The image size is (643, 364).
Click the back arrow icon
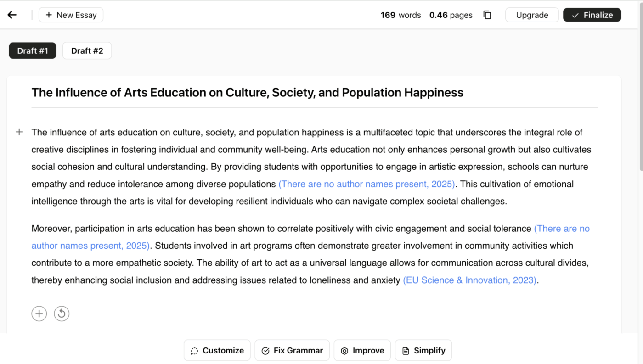[x=12, y=15]
